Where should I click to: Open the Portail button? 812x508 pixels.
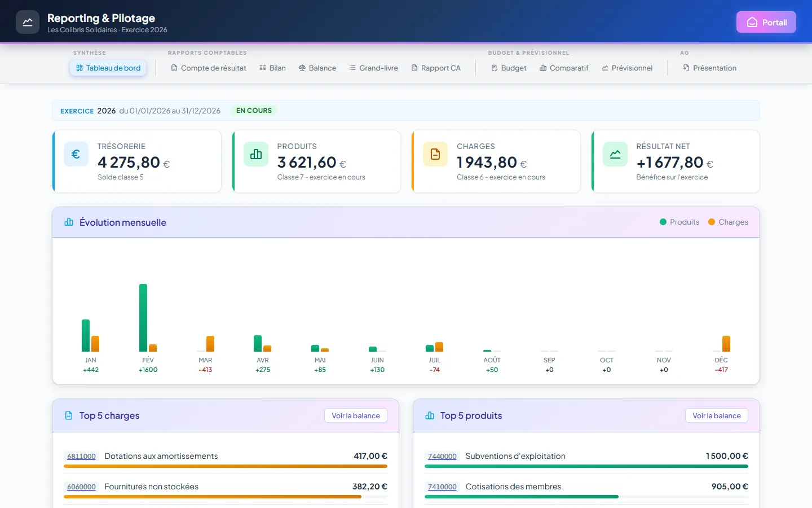[766, 22]
